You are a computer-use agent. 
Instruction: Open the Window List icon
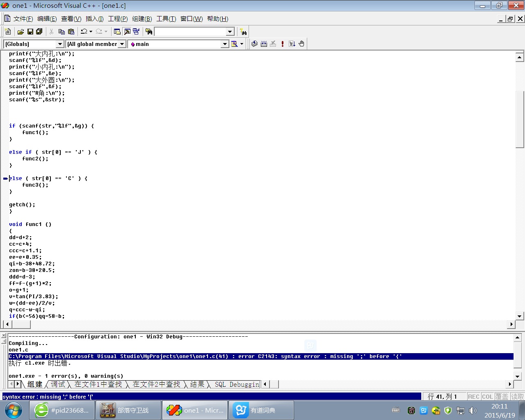tap(136, 32)
